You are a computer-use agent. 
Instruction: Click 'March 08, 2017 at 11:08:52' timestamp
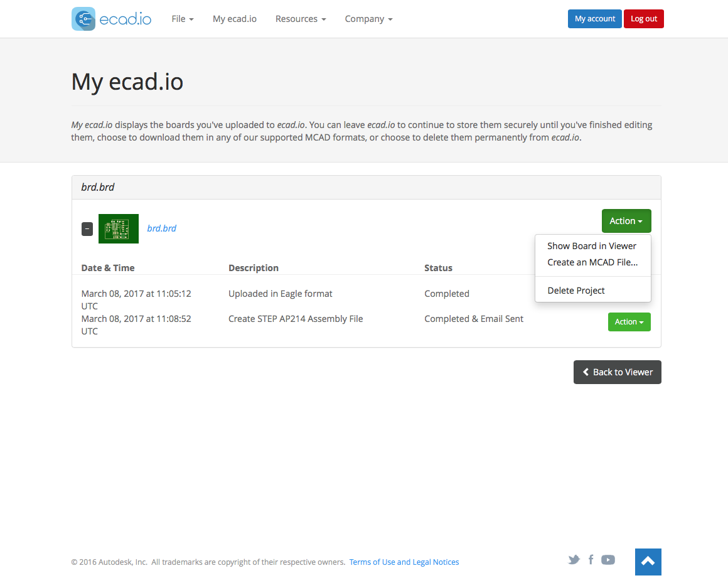pos(136,319)
